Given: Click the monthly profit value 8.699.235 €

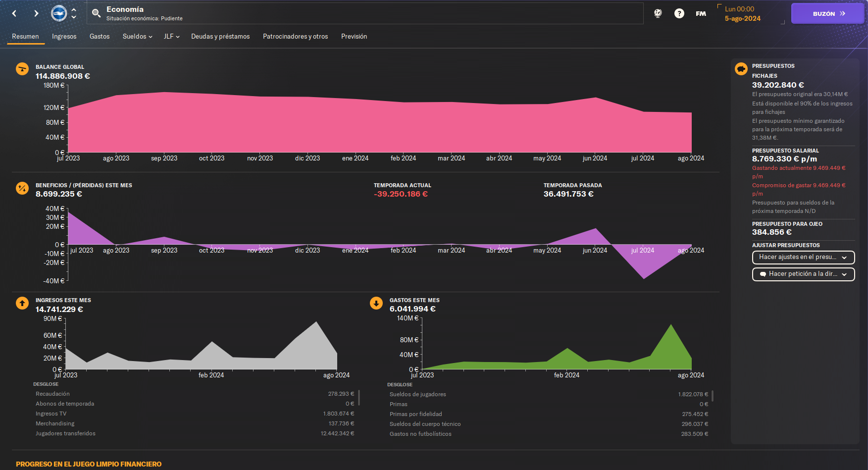Looking at the screenshot, I should [x=59, y=194].
